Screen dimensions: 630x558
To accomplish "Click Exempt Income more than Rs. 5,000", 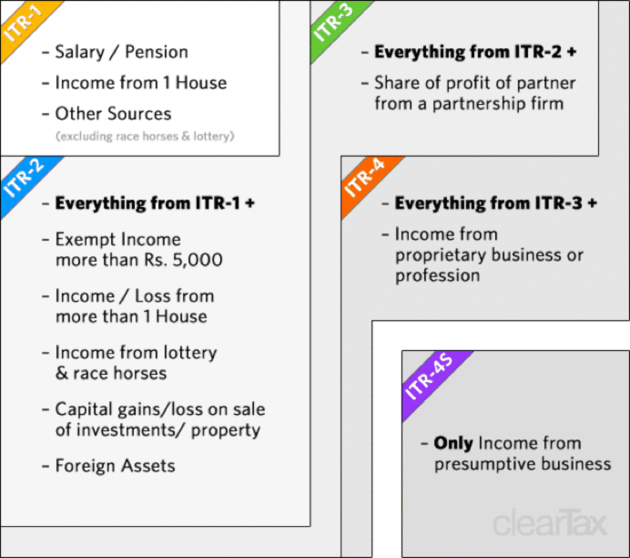I will 139,249.
